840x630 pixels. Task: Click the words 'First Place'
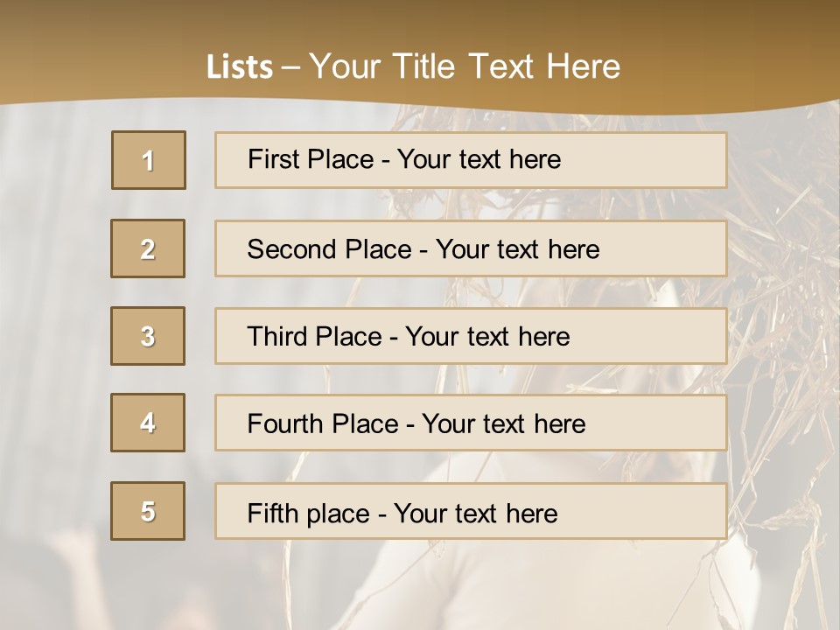click(309, 159)
